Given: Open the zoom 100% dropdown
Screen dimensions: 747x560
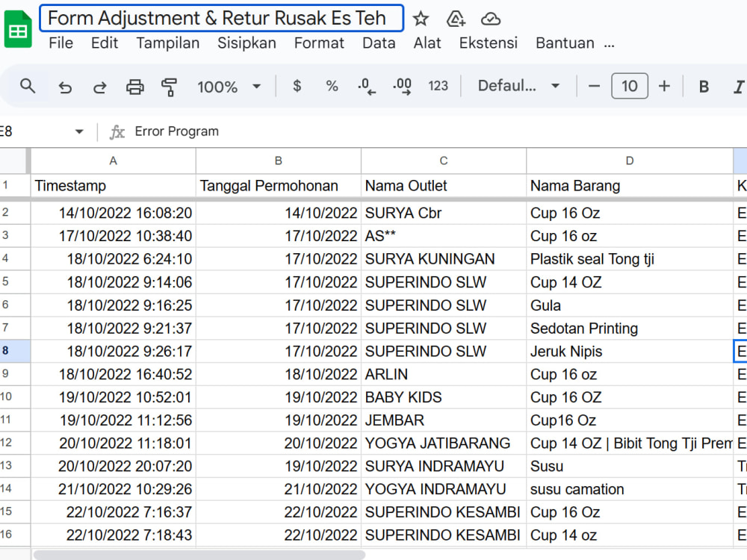Looking at the screenshot, I should (229, 87).
